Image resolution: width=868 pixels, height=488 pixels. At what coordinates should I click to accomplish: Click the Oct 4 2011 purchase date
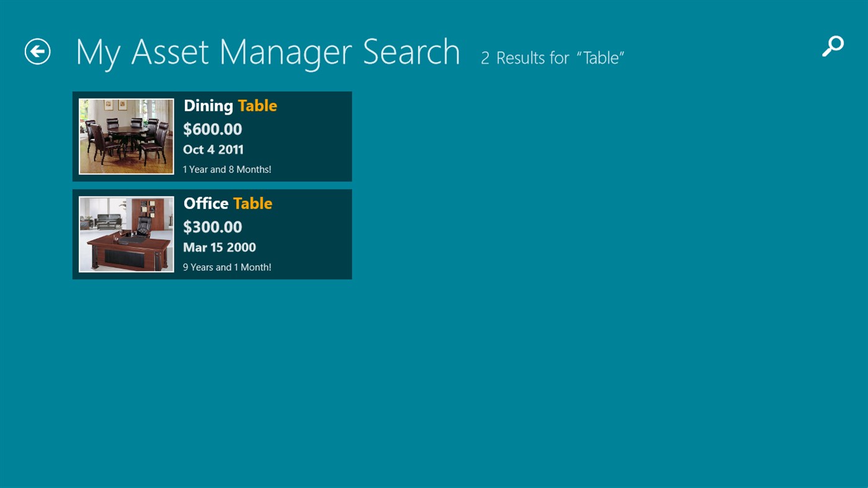(x=213, y=149)
